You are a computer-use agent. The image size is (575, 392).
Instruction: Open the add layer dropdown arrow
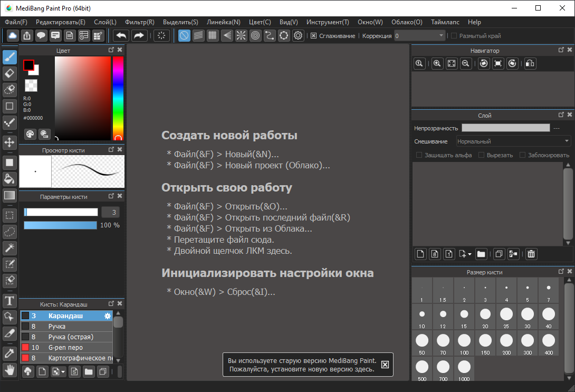(469, 254)
